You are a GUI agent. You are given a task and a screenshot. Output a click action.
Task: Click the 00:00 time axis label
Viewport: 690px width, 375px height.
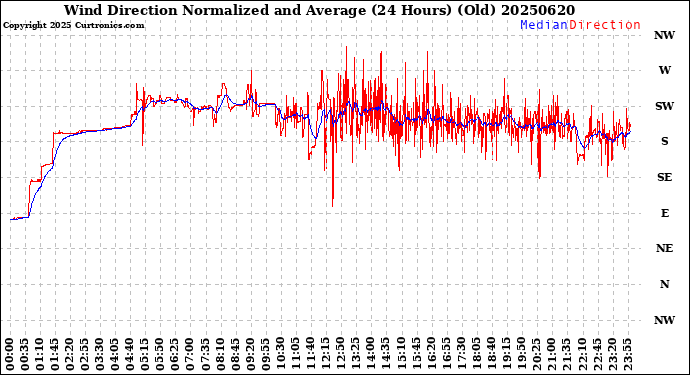[10, 355]
